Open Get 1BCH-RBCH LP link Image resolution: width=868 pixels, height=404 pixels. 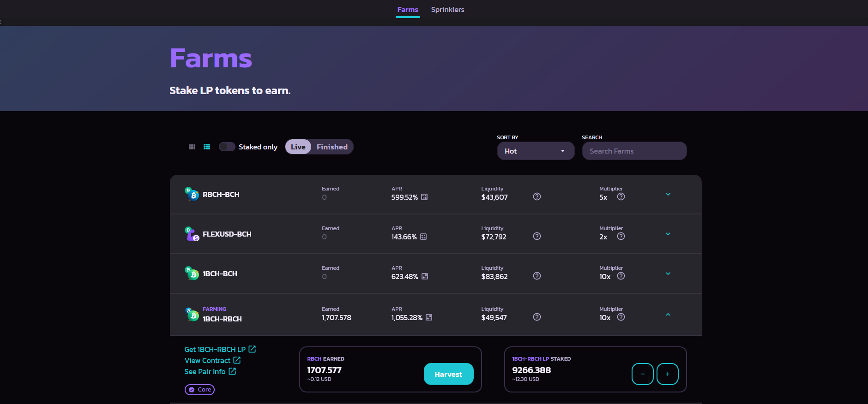click(x=215, y=350)
